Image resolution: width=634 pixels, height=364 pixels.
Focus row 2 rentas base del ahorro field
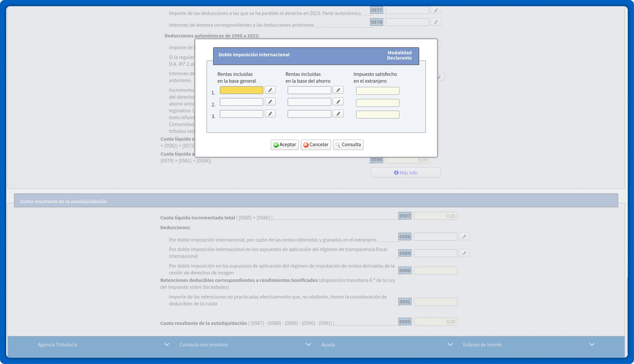click(309, 102)
